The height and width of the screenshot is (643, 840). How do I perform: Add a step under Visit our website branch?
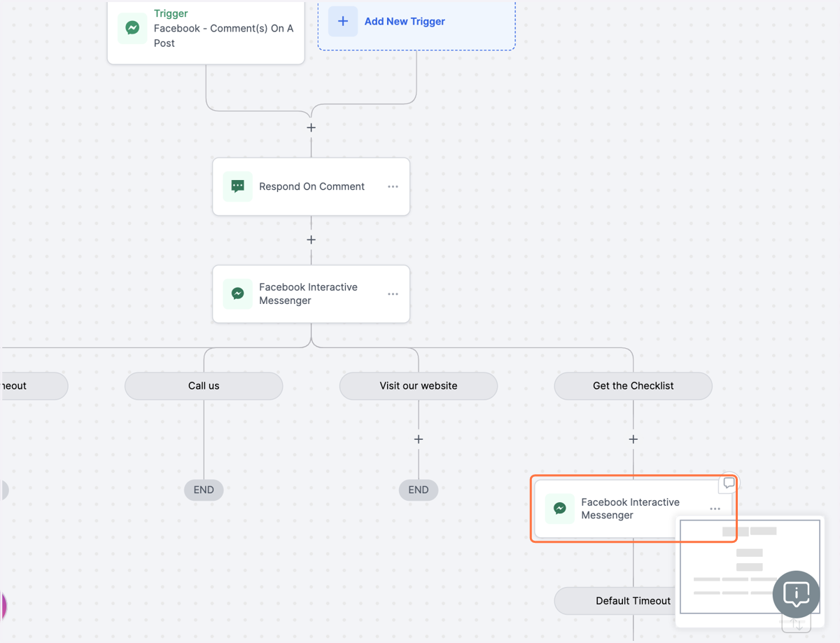tap(419, 439)
